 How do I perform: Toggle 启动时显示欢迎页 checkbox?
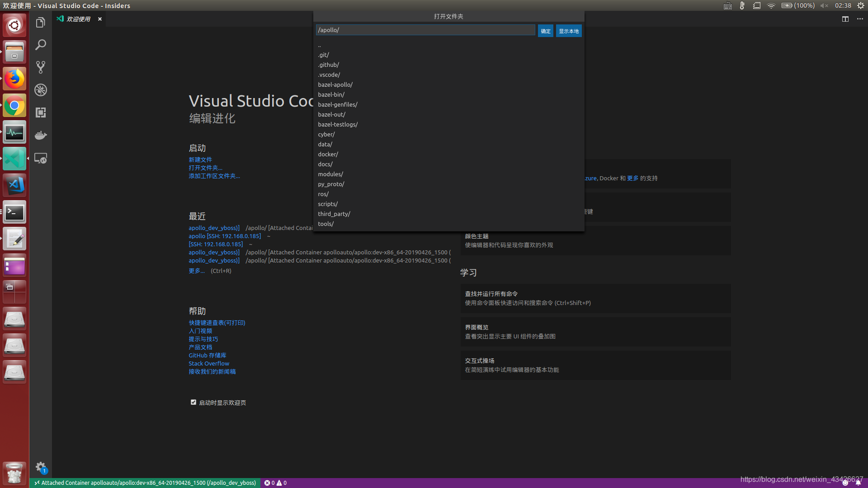coord(193,403)
